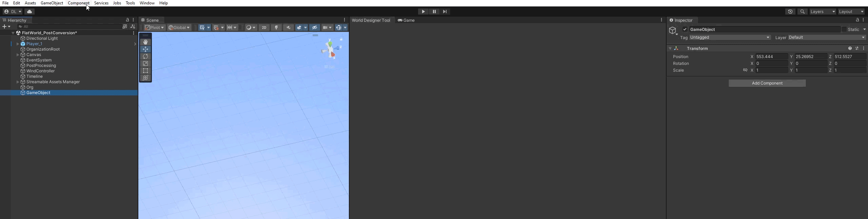This screenshot has width=868, height=219.
Task: Open grid snapping settings dropdown arrow
Action: click(x=222, y=28)
